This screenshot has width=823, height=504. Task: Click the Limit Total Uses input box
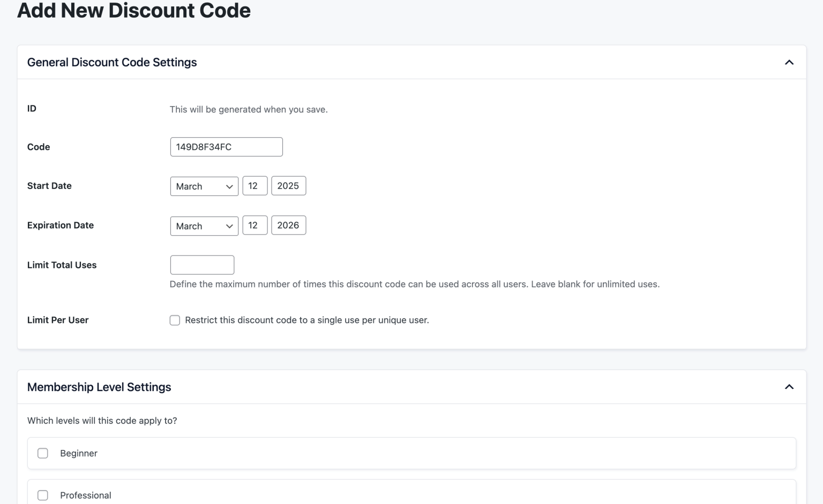(202, 265)
